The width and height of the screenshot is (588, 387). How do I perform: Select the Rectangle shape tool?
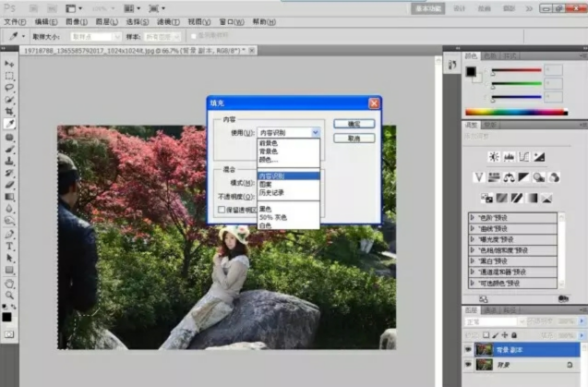pyautogui.click(x=9, y=270)
